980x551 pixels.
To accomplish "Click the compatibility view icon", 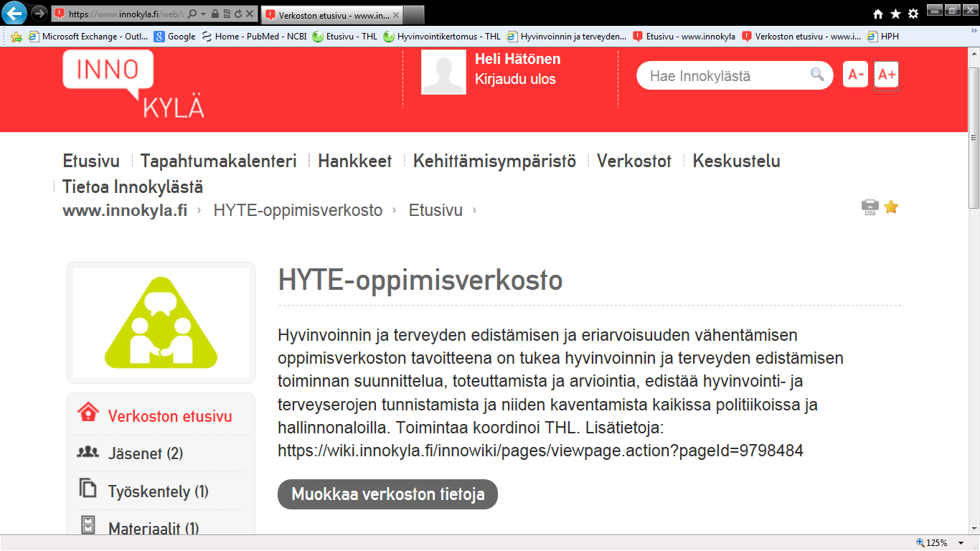I will (x=227, y=14).
